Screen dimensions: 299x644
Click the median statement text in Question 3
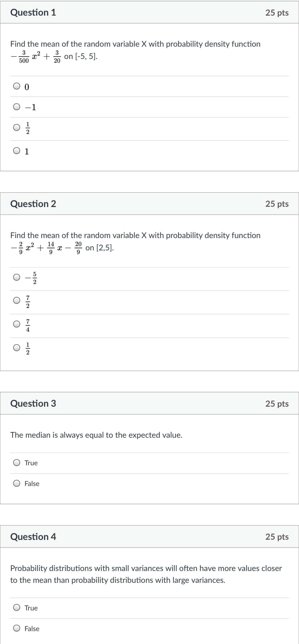pos(96,435)
